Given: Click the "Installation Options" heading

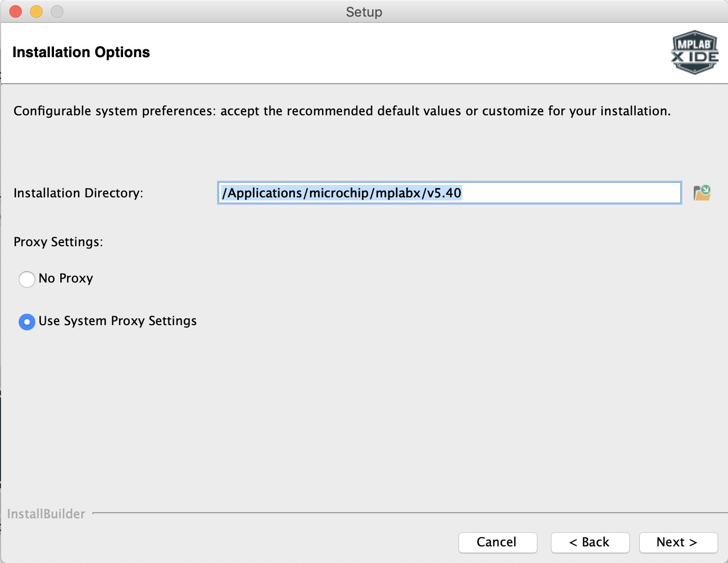Looking at the screenshot, I should (81, 52).
